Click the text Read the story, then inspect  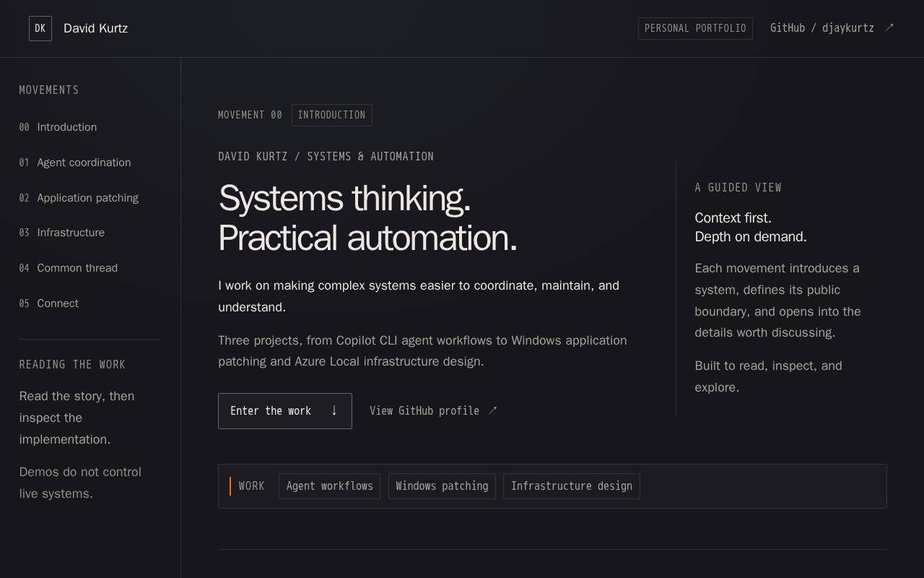pyautogui.click(x=77, y=418)
